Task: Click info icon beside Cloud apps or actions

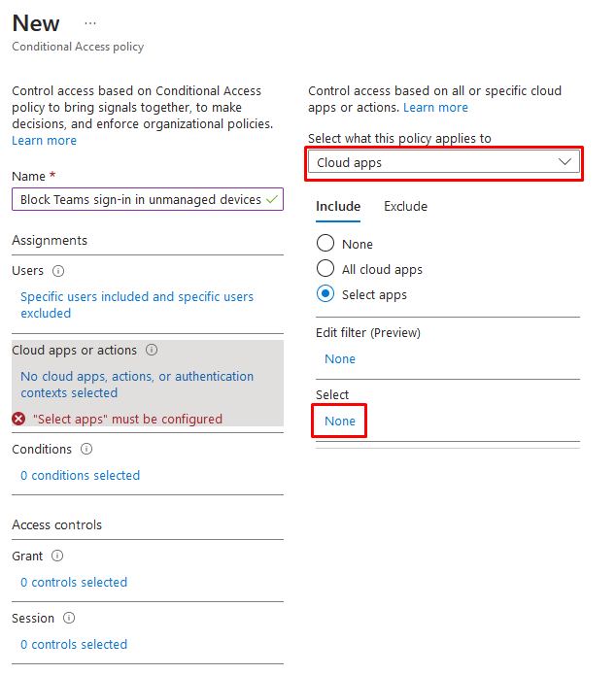Action: 152,350
